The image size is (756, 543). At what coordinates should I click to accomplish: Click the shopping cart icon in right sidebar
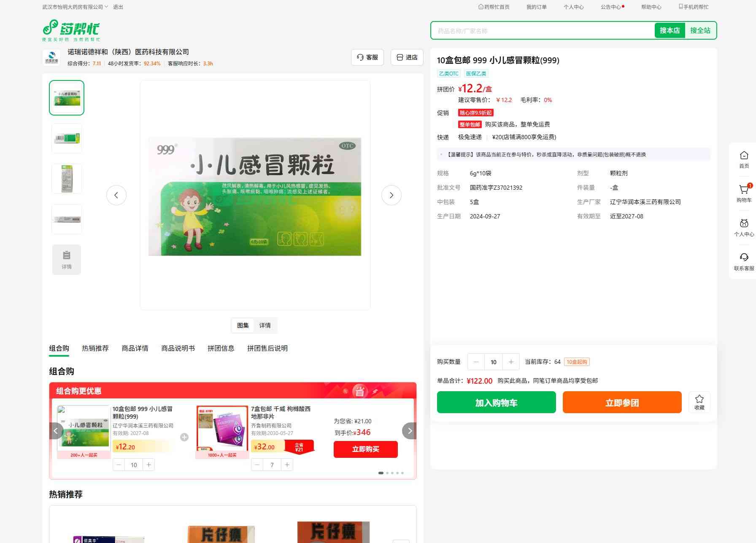pos(744,190)
